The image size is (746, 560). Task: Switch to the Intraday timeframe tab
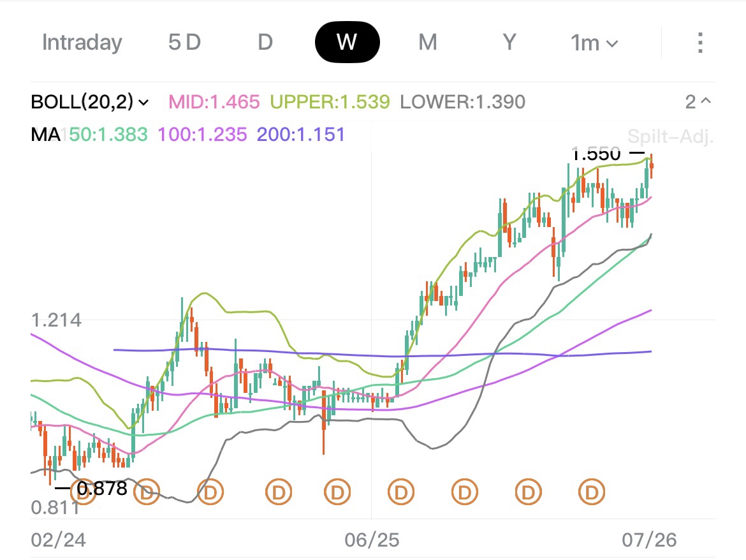pyautogui.click(x=82, y=42)
